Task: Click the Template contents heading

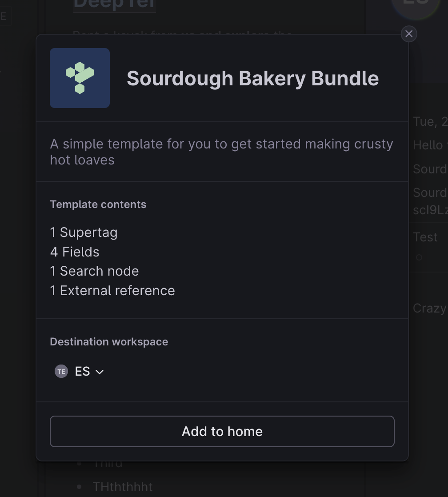Action: click(98, 204)
